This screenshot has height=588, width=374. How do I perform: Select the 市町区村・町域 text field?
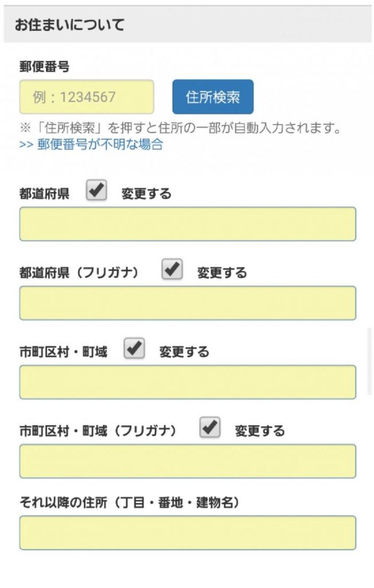[188, 382]
